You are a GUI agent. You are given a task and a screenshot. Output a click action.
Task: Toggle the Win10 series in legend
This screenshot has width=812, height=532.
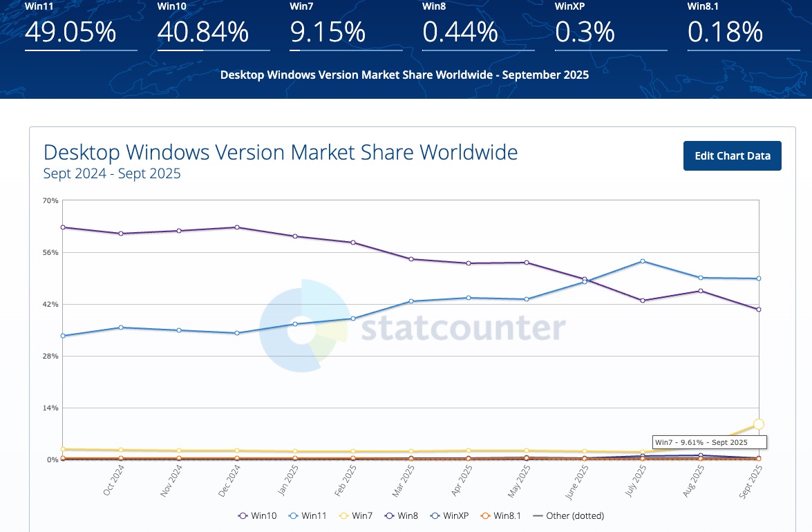[x=258, y=515]
